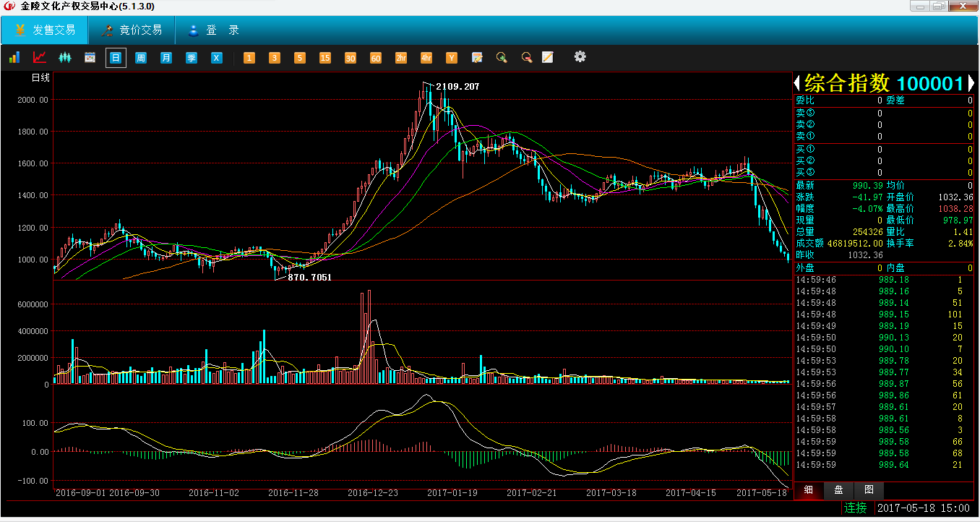Select 2hr interval button
Viewport: 980px width, 522px height.
coord(401,58)
